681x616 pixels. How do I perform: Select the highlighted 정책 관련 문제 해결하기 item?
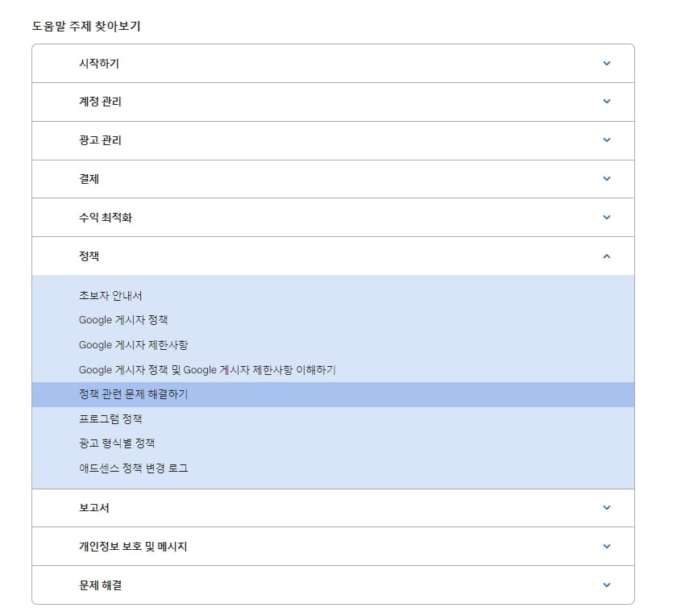pyautogui.click(x=131, y=394)
